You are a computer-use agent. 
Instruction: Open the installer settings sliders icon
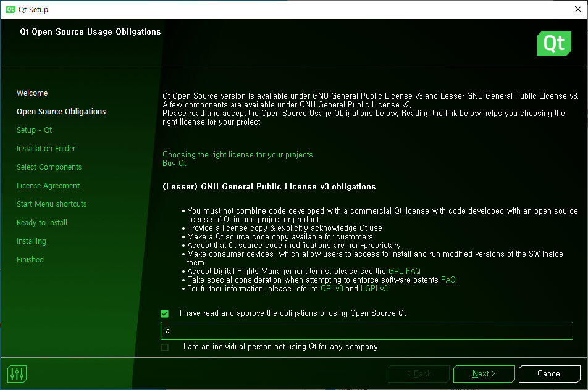(17, 373)
